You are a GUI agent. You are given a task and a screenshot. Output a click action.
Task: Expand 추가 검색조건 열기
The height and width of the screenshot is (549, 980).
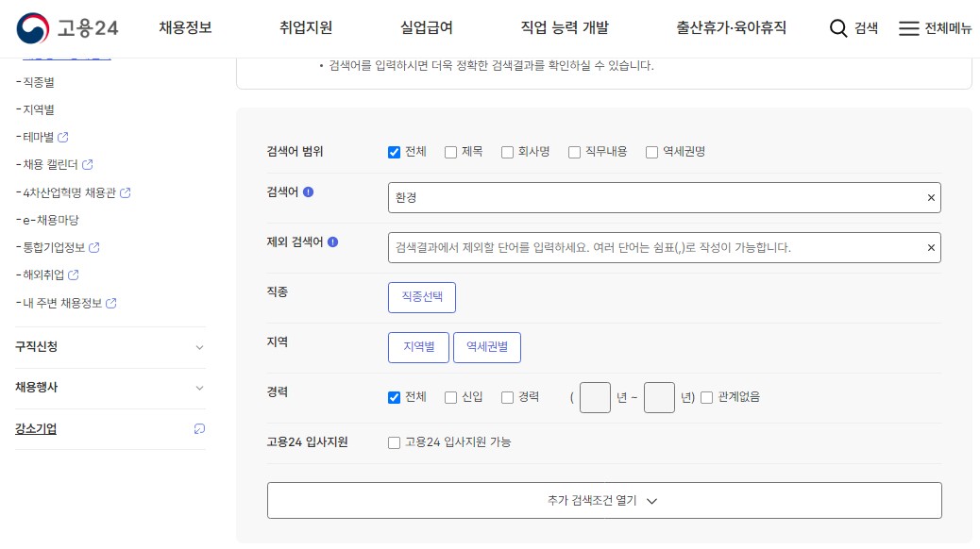point(604,500)
